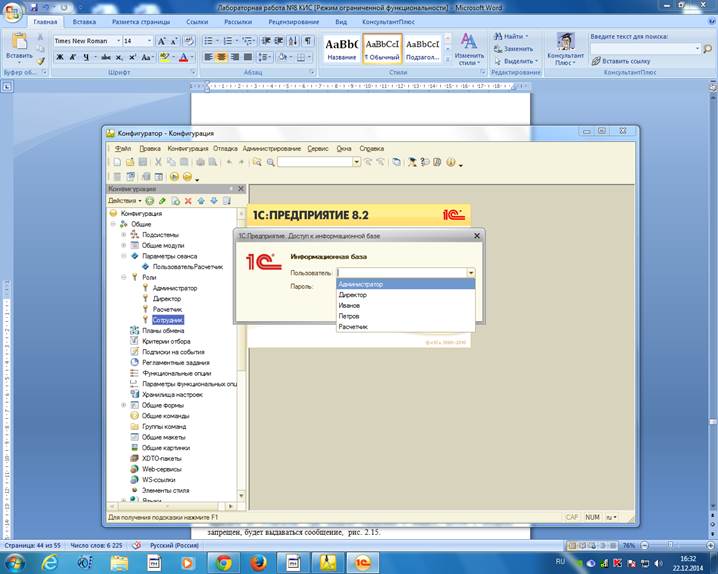Click the КонсультантПлюс search text field
Viewport: 718px width, 574px height.
click(x=645, y=48)
